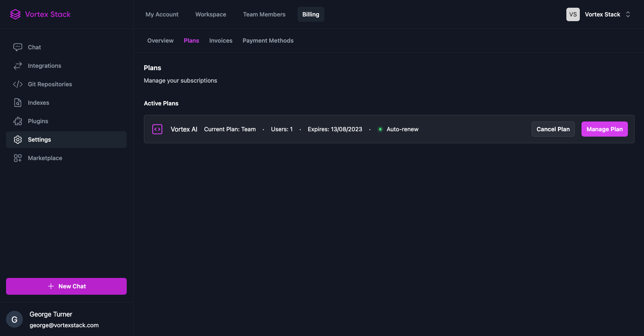Switch to the Workspace tab
This screenshot has width=644, height=336.
tap(211, 14)
